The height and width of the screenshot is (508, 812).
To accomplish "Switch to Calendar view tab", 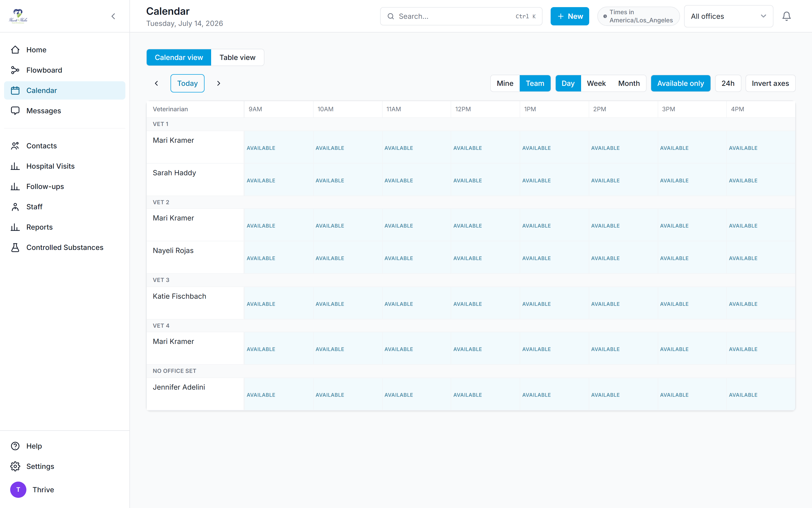I will [x=179, y=57].
